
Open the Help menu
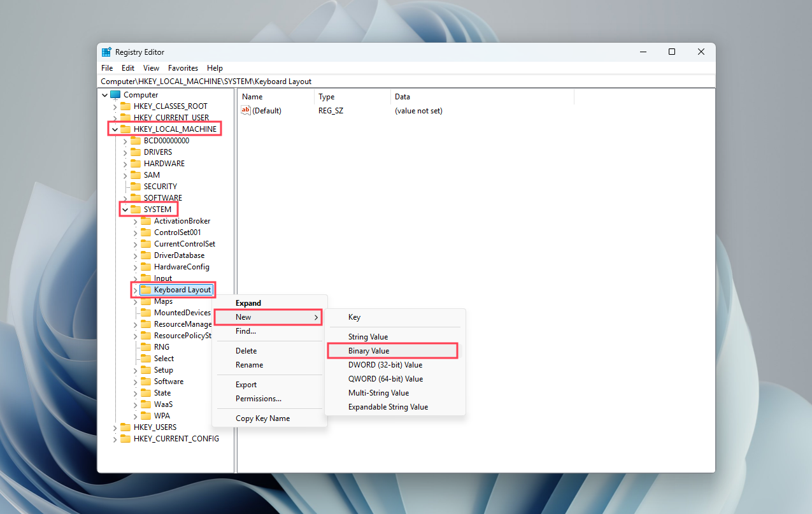pyautogui.click(x=215, y=68)
